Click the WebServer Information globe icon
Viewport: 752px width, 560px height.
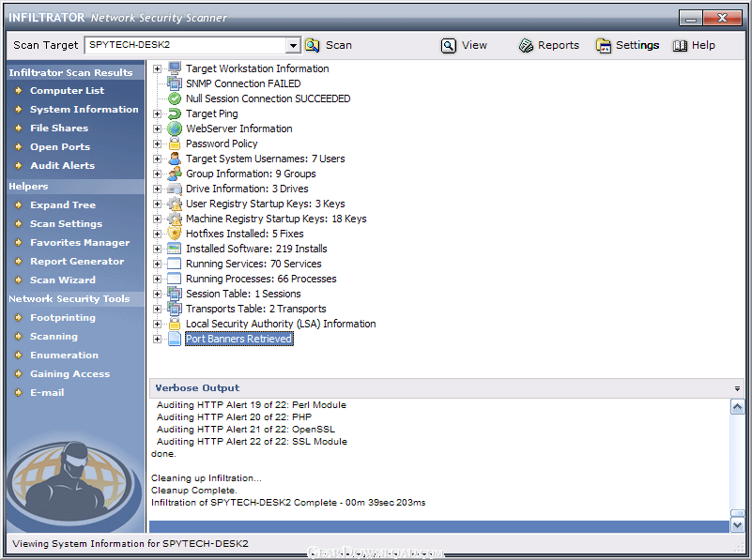click(175, 129)
